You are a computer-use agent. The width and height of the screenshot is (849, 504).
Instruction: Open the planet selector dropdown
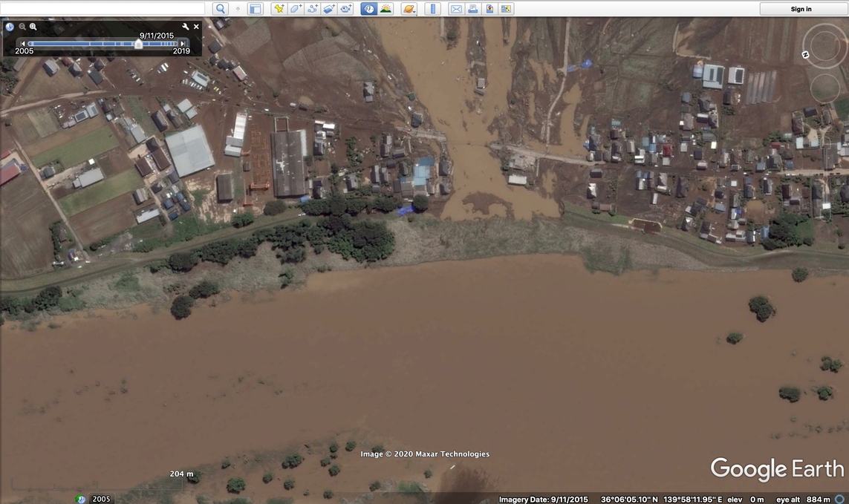click(x=409, y=9)
